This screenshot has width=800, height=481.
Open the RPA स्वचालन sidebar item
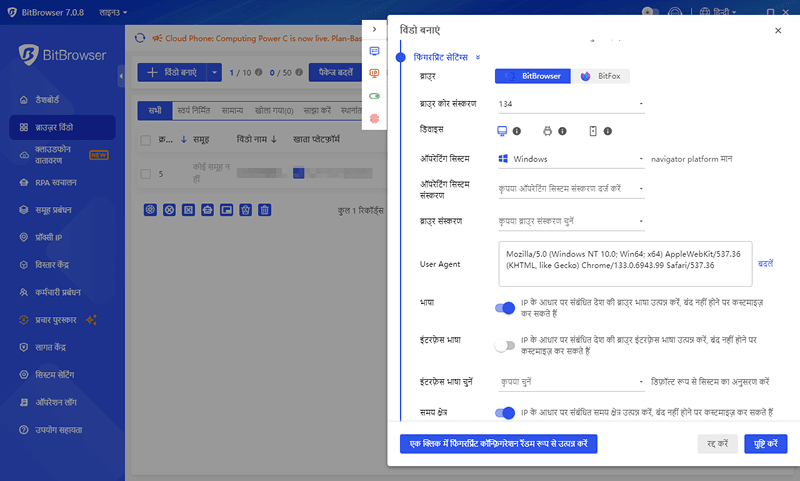55,183
